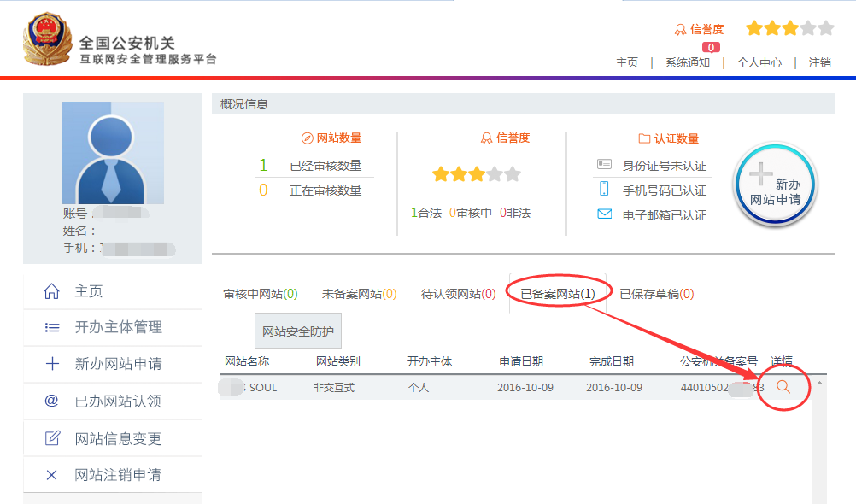Click the X icon for 网站注销申请

[x=51, y=475]
